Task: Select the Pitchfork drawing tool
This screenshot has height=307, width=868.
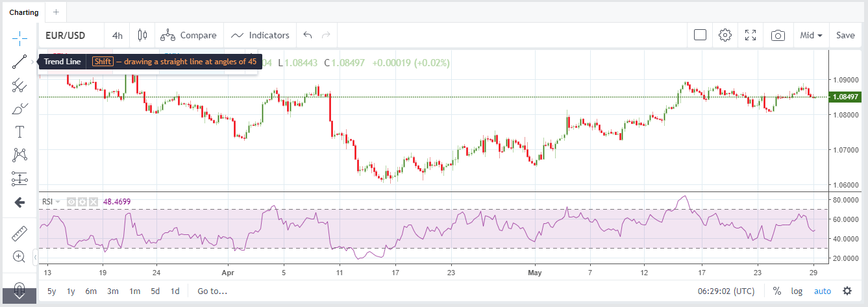Action: [19, 85]
